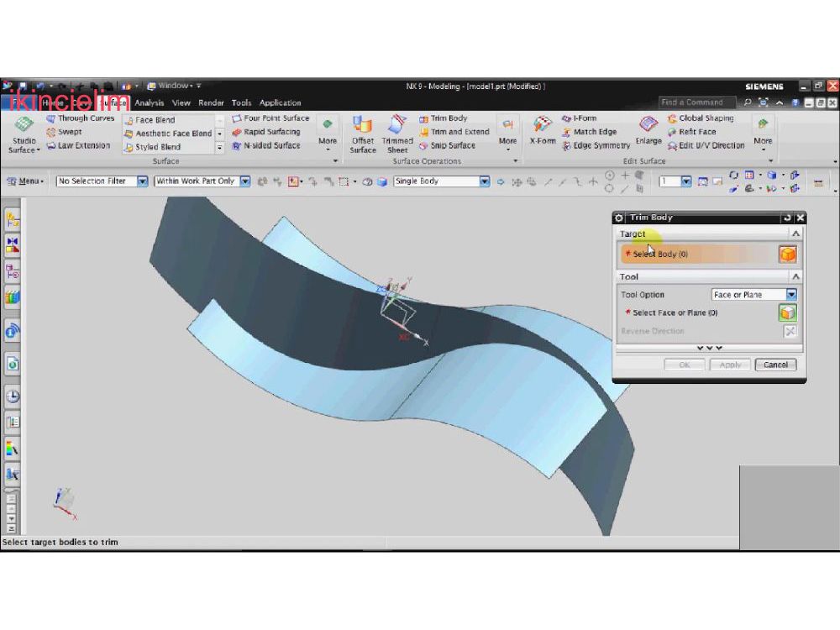Choose Trim and Extend command
This screenshot has height=630, width=840.
click(x=454, y=132)
